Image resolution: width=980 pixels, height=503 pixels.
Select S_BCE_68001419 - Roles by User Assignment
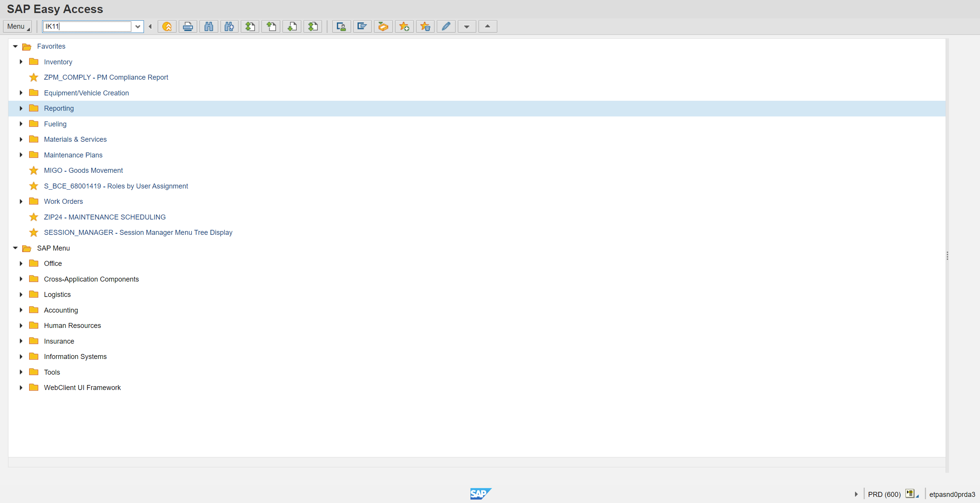(x=116, y=186)
